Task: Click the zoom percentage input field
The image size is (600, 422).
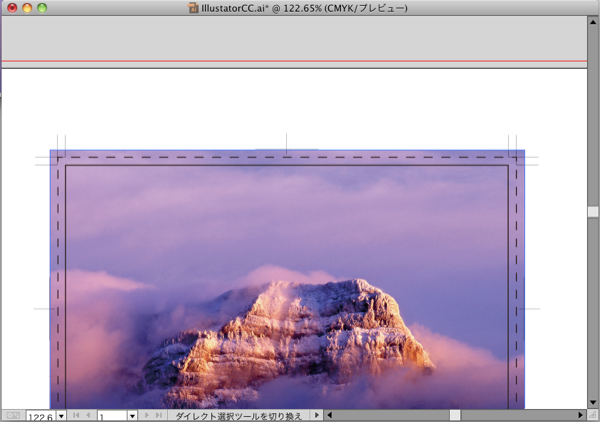Action: [40, 415]
